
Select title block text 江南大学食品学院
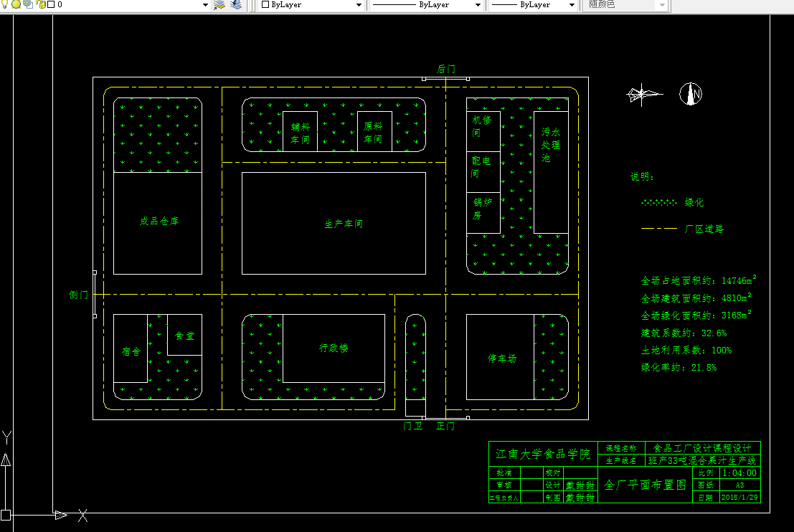click(x=543, y=454)
